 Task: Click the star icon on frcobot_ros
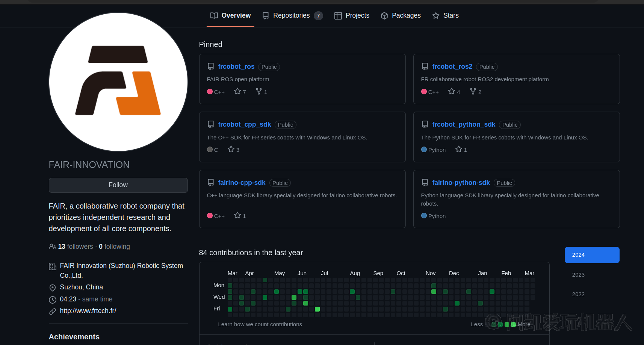tap(237, 91)
